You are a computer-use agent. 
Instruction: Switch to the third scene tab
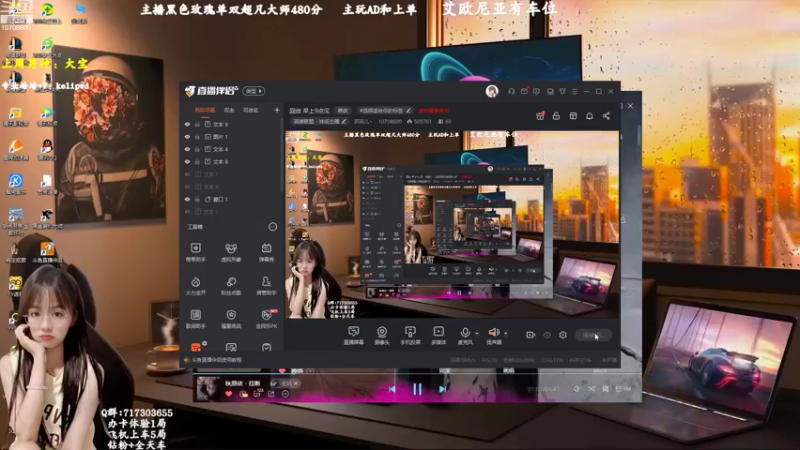pos(251,110)
